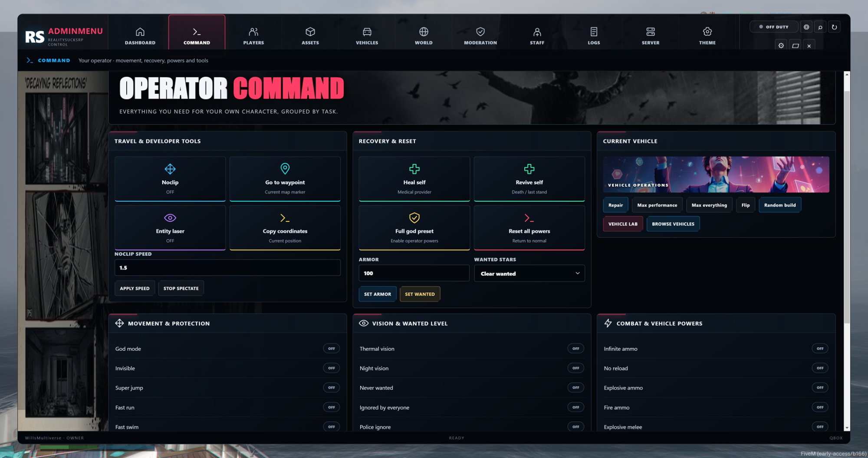868x458 pixels.
Task: Click the Armor value input field
Action: [414, 273]
